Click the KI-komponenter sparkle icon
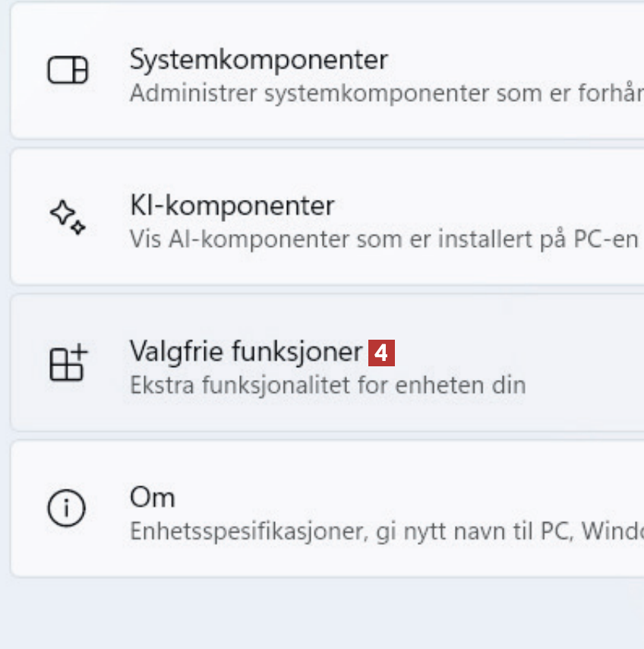The width and height of the screenshot is (644, 649). 68,217
